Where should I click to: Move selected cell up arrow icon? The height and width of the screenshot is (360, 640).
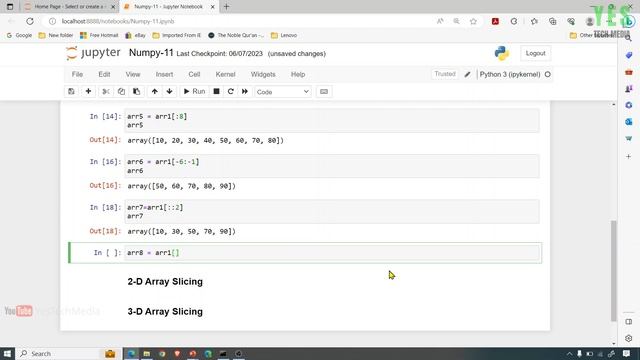(x=154, y=91)
